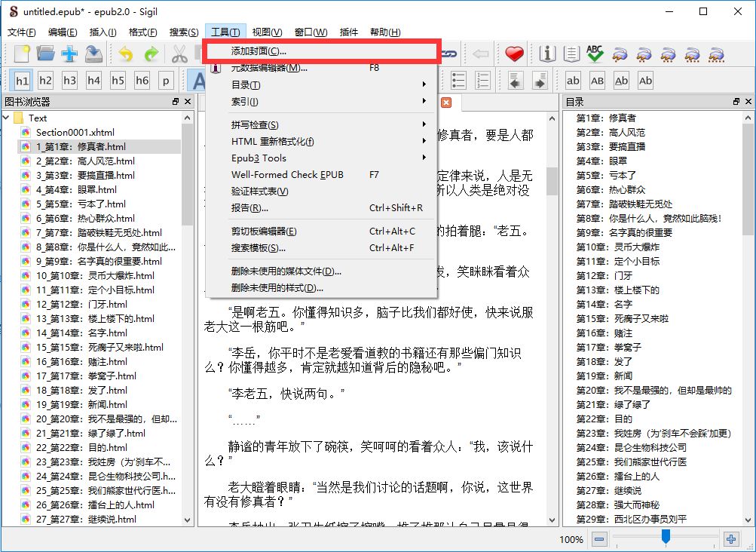This screenshot has height=552, width=756.
Task: Click the first blue plugin toolbar icon
Action: (x=620, y=54)
